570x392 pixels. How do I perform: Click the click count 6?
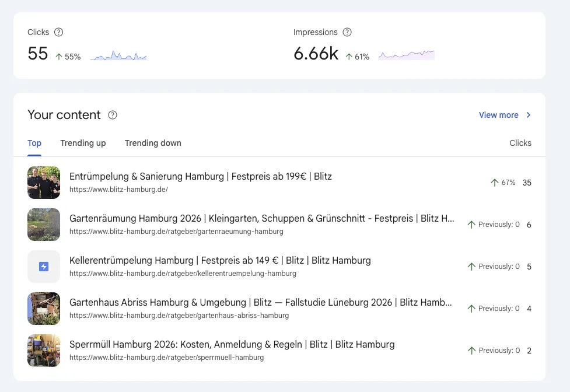(x=529, y=225)
